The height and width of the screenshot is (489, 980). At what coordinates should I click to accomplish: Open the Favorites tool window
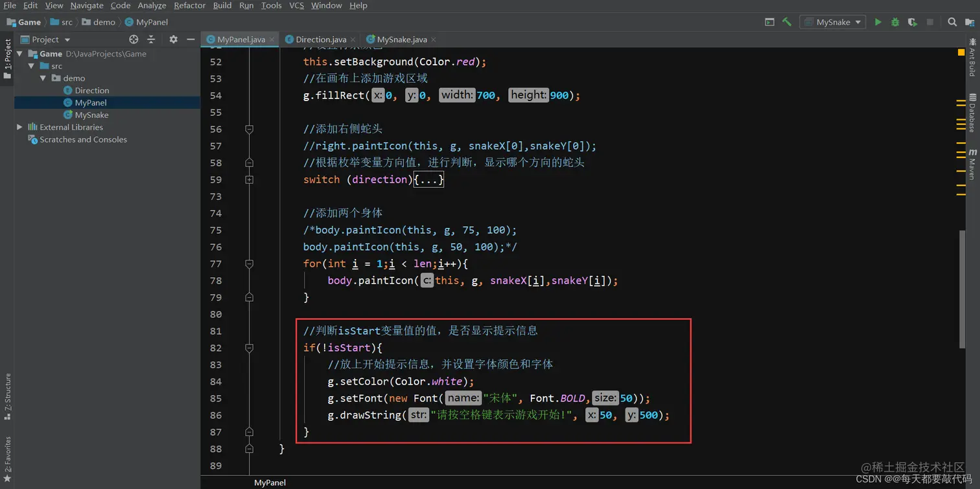pyautogui.click(x=7, y=459)
